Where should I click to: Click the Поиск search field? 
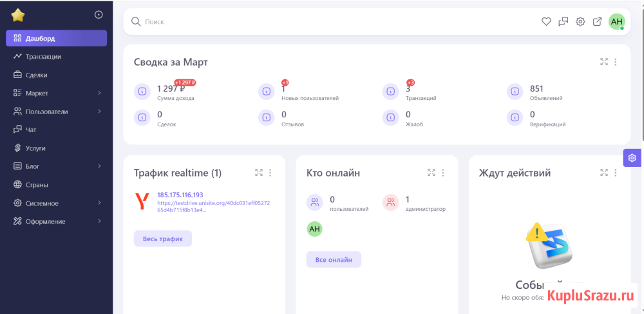[x=322, y=21]
